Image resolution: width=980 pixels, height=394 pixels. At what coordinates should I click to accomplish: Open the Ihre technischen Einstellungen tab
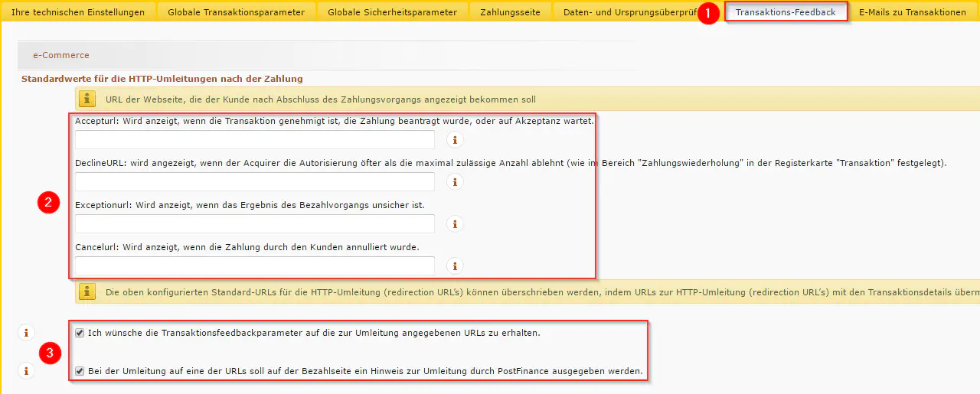tap(77, 12)
